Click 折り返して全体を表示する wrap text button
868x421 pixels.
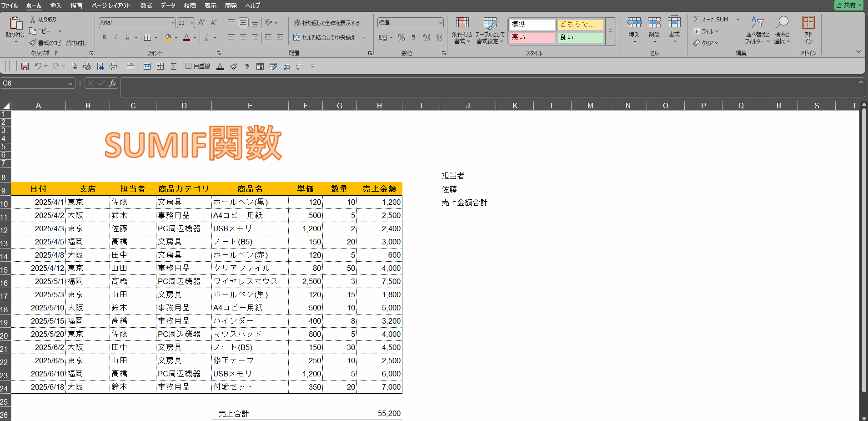pos(327,23)
